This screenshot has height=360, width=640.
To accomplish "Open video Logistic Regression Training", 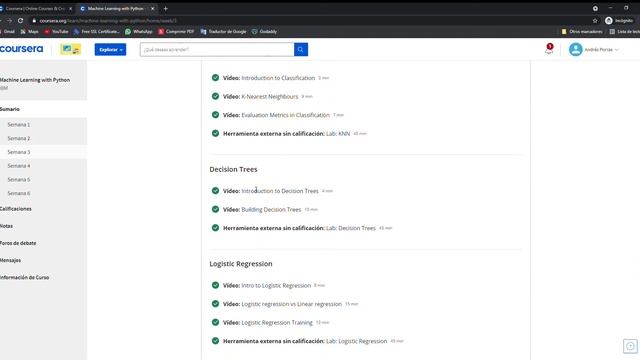I will click(x=277, y=322).
